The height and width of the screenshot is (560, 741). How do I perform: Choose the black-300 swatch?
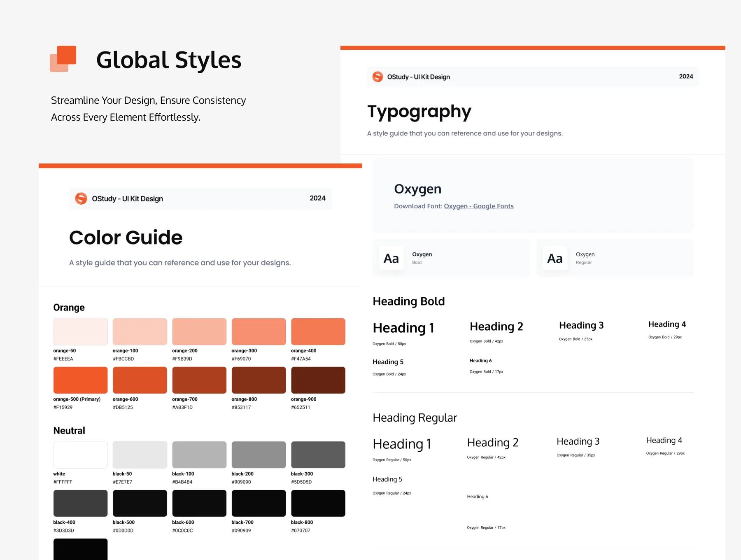pos(318,455)
